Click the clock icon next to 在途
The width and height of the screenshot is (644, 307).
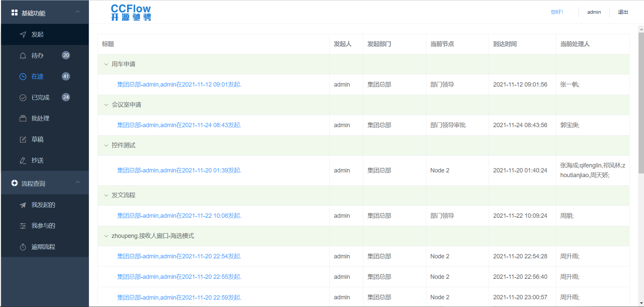23,76
